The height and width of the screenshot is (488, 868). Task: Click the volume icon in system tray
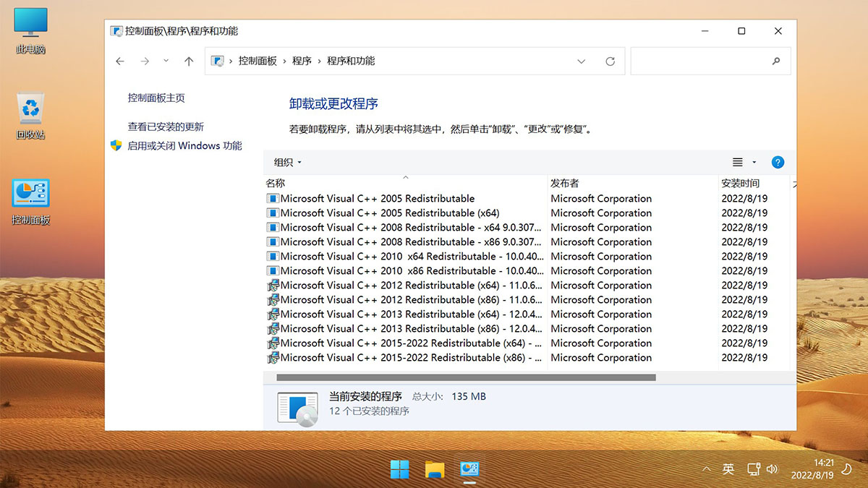click(x=771, y=469)
